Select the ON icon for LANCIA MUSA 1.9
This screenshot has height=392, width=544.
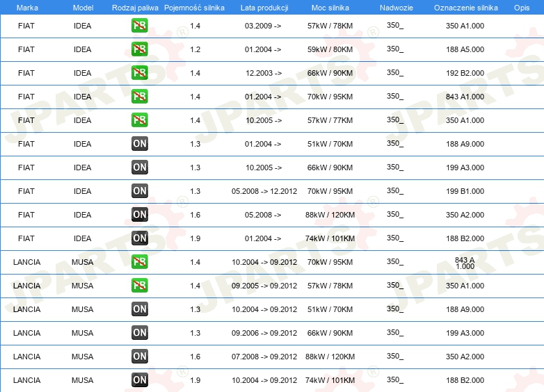140,380
